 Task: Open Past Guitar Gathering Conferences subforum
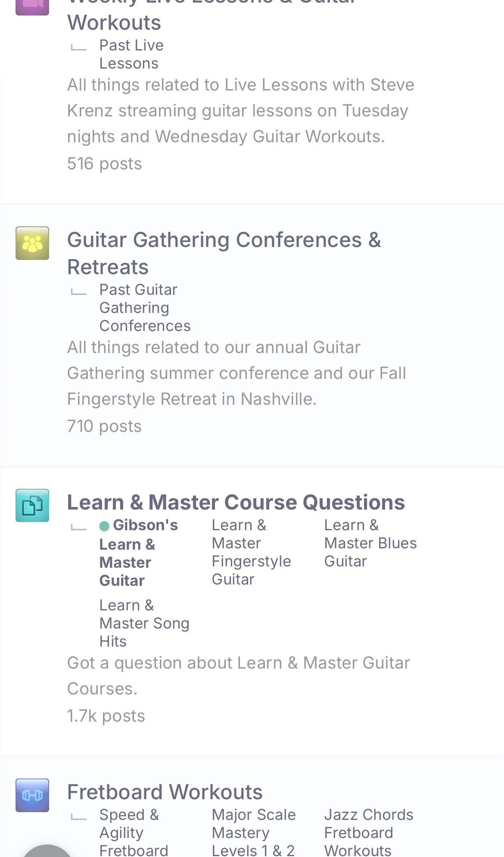coord(145,308)
